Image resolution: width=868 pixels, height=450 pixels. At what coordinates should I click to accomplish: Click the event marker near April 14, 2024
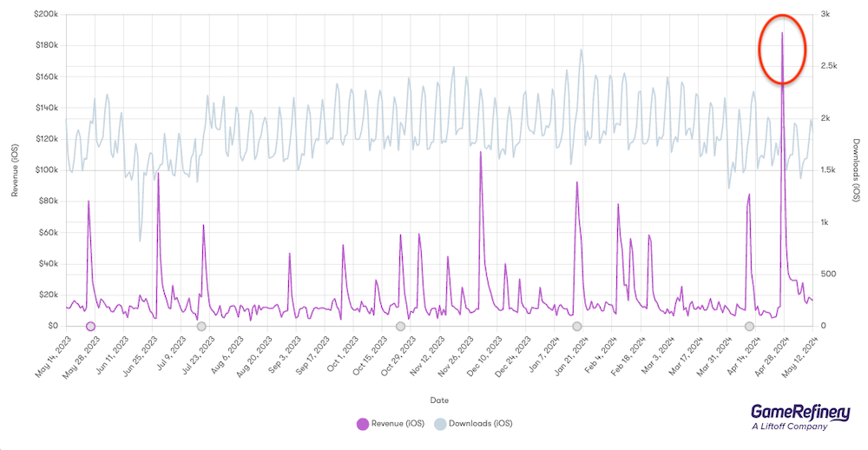749,327
